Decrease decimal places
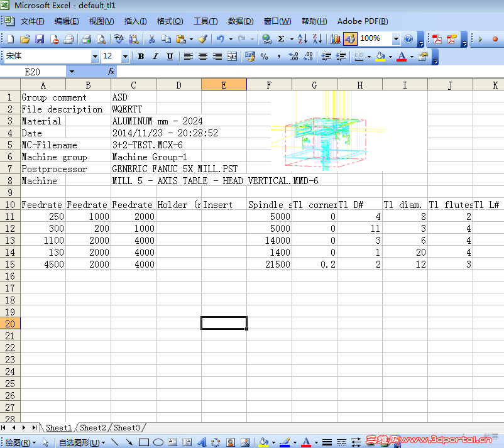The image size is (504, 448). click(x=308, y=57)
